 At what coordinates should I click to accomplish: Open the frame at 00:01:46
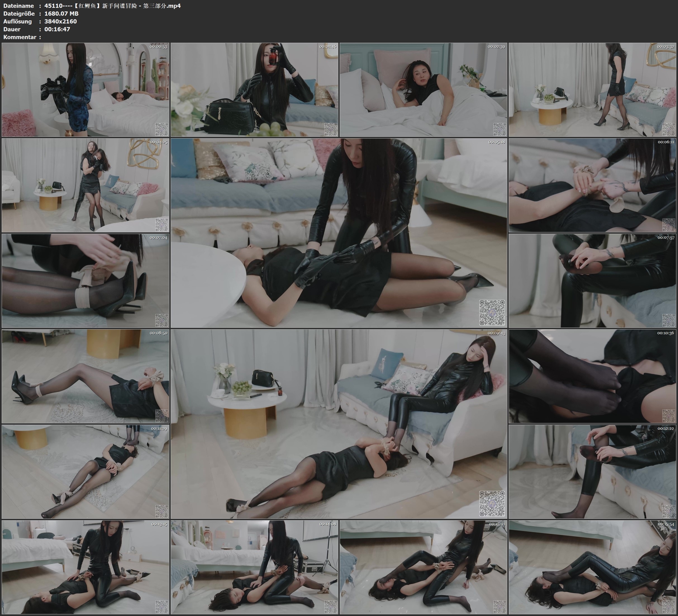(254, 89)
